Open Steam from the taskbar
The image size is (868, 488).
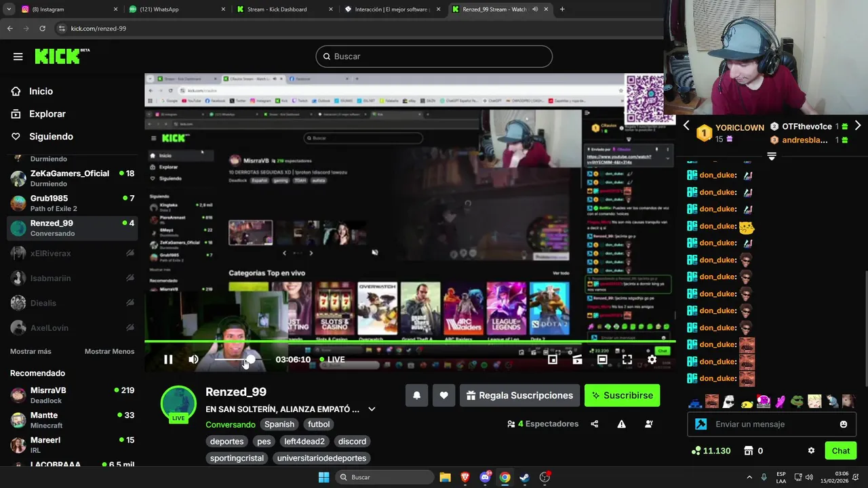coord(525,477)
